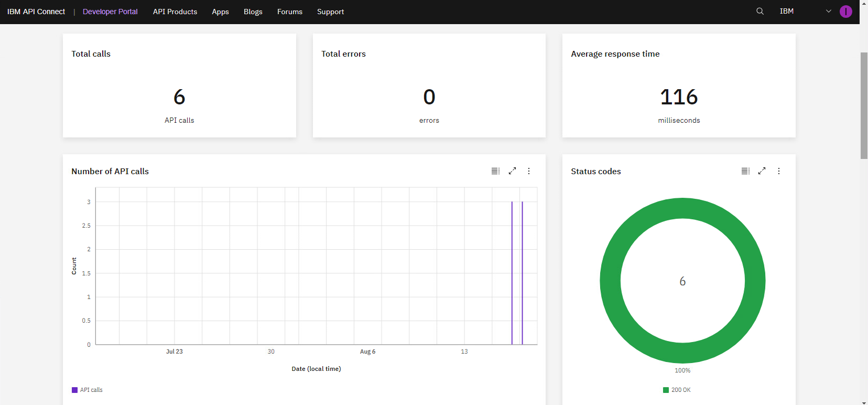868x405 pixels.
Task: Go to the Apps page
Action: [x=220, y=12]
